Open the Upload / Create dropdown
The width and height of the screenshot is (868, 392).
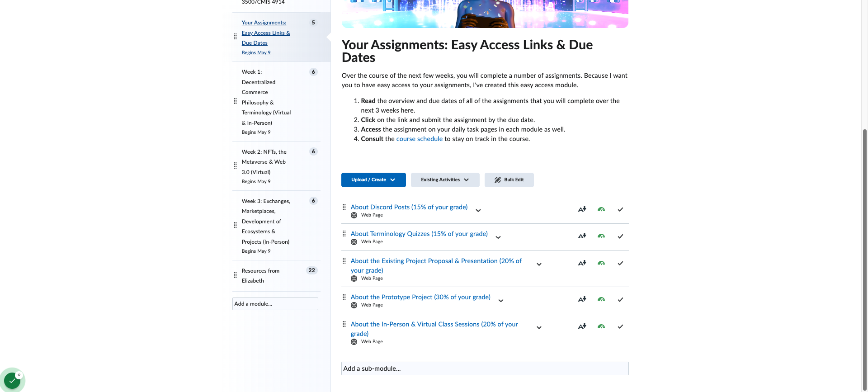pos(373,180)
